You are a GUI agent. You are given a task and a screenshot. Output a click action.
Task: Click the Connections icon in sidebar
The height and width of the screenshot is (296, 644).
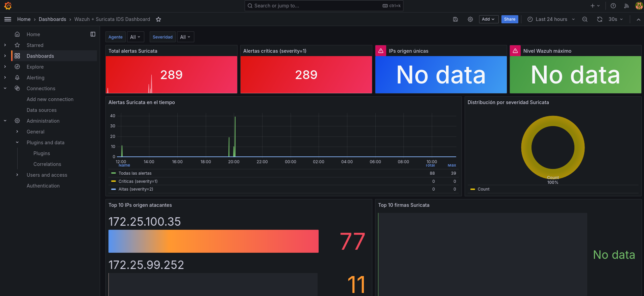[x=17, y=88]
